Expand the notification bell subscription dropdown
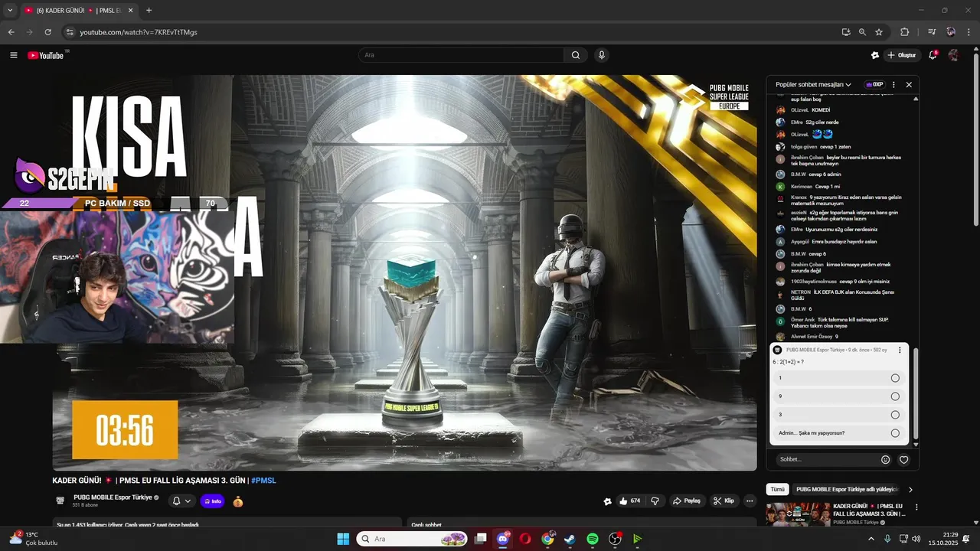Image resolution: width=980 pixels, height=551 pixels. click(181, 501)
